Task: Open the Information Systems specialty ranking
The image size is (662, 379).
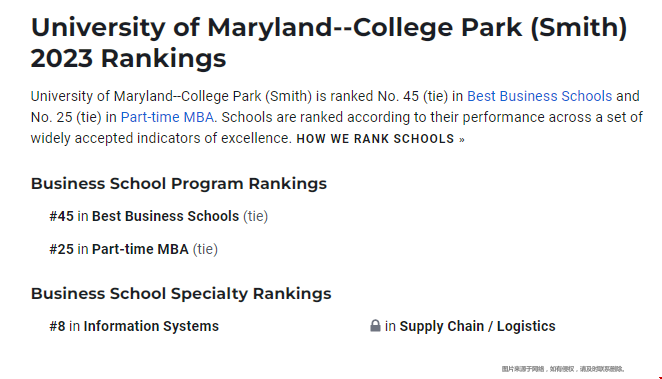Action: click(151, 326)
